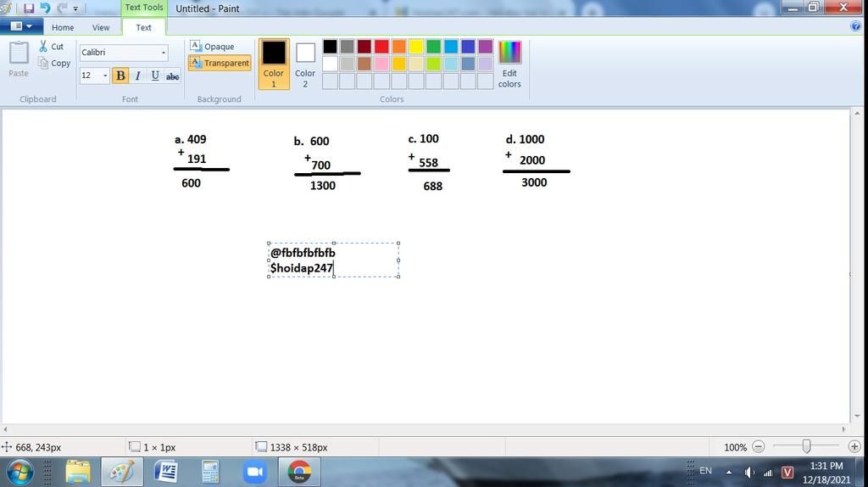Open Chrome Beta from the taskbar
This screenshot has height=487, width=868.
[299, 472]
